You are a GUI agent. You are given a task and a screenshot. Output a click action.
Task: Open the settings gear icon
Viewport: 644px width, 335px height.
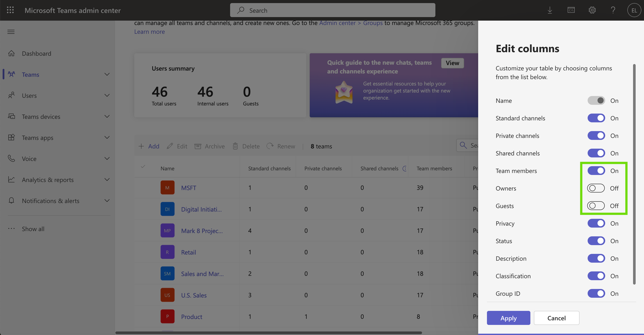[x=592, y=10]
